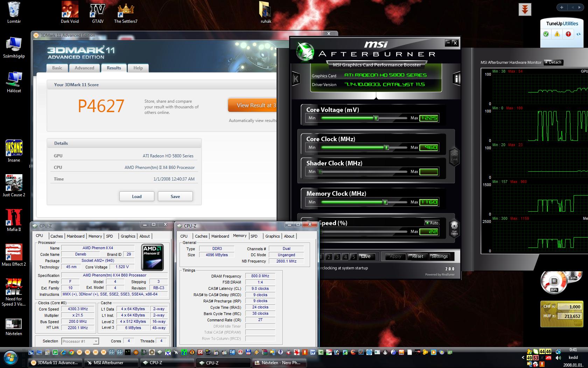
Task: Click the Windows Start orb
Action: click(11, 358)
